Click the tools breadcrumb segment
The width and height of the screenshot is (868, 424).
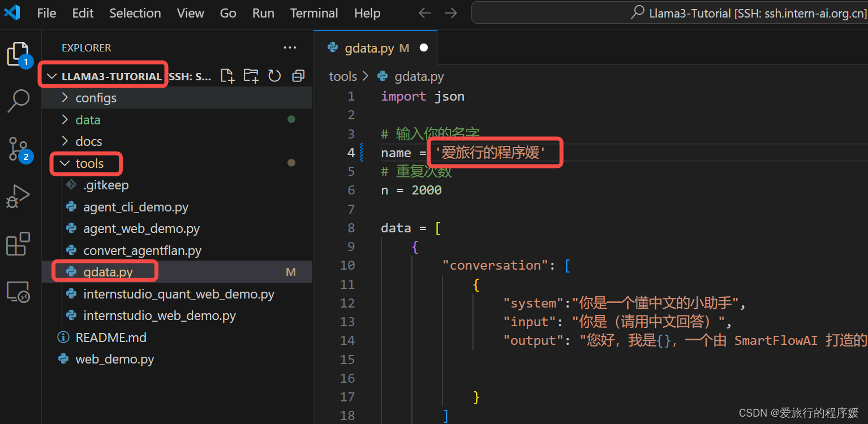[x=343, y=76]
